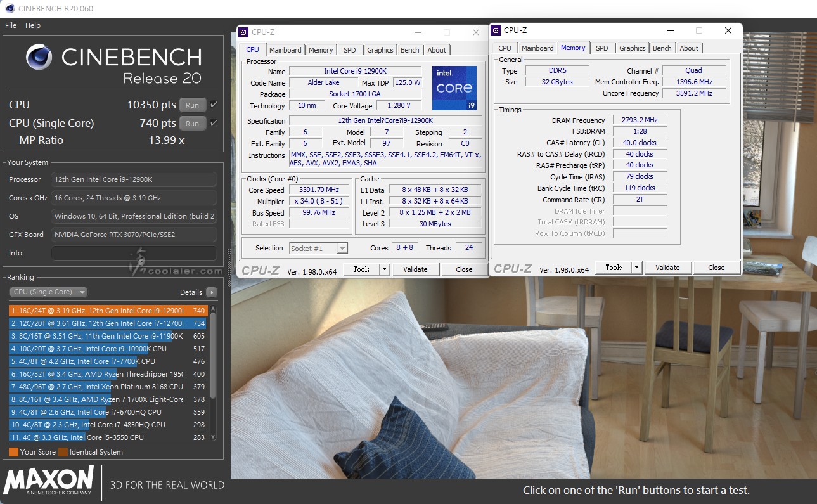Switch to About tab in right CPU-Z
The image size is (817, 504).
click(689, 48)
